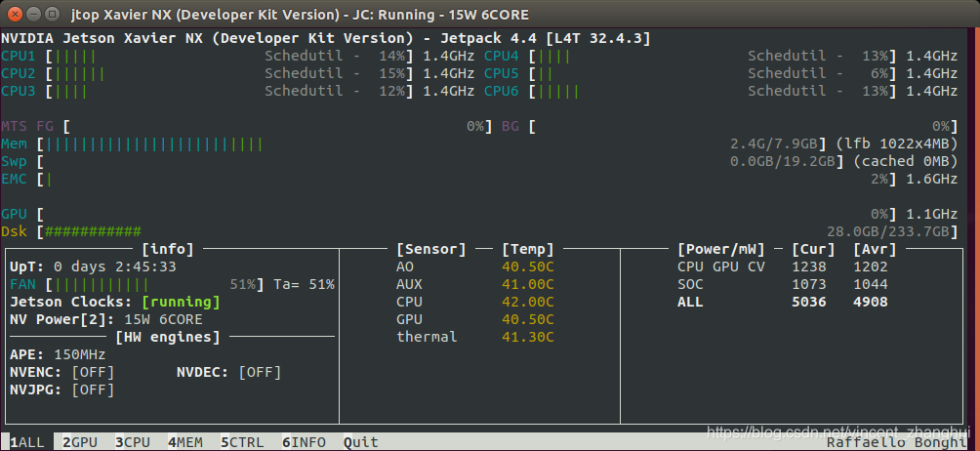Click the CPU5 label
Viewport: 980px width, 451px height.
(x=502, y=74)
